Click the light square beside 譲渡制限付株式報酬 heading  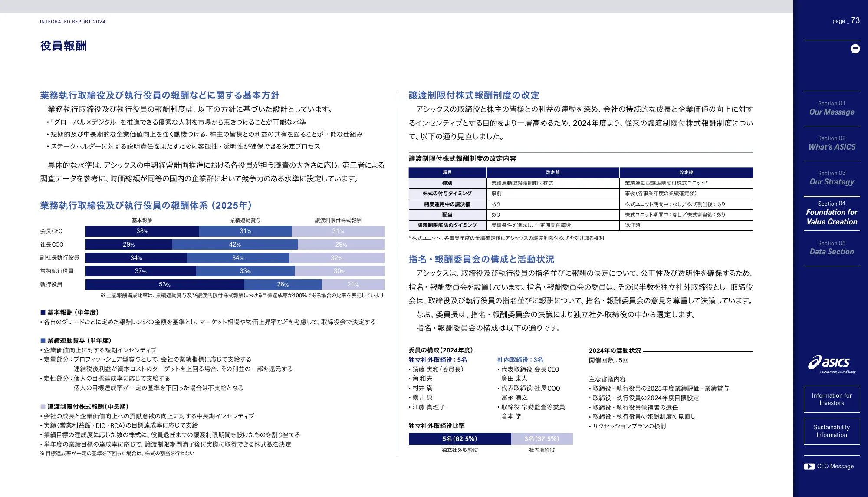point(43,407)
